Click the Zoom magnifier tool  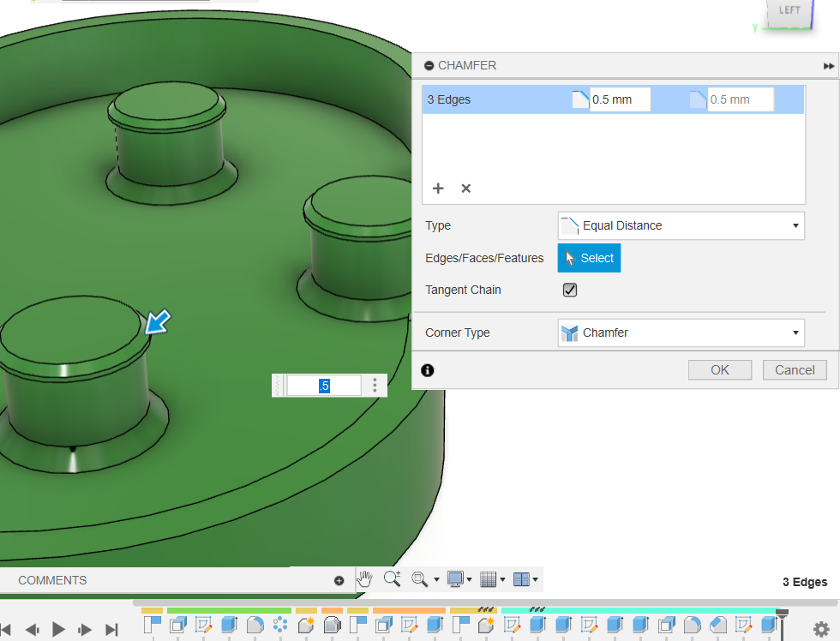[x=392, y=579]
